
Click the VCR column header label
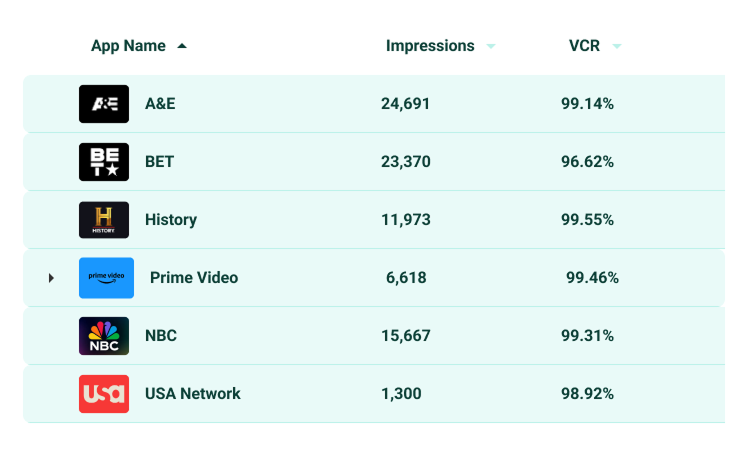[x=584, y=46]
